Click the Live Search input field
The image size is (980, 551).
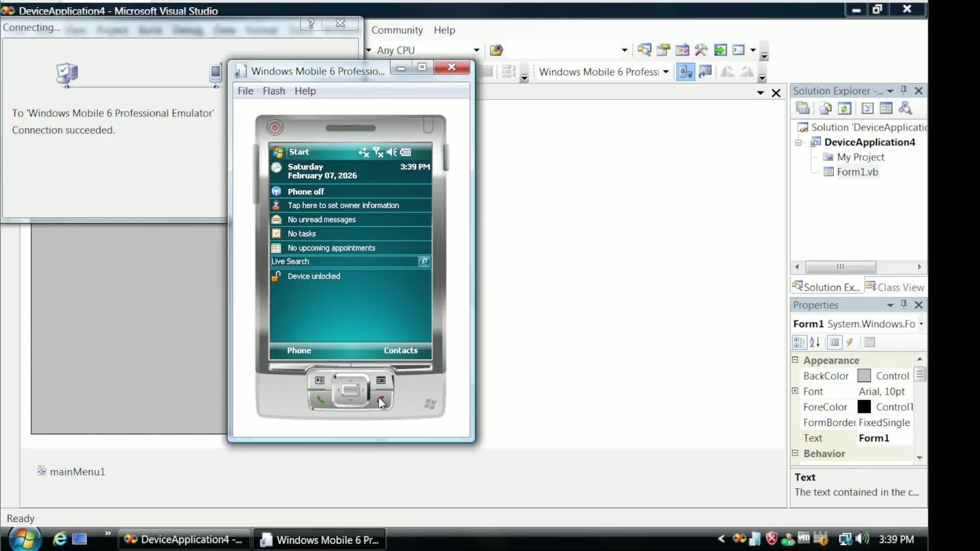[345, 261]
